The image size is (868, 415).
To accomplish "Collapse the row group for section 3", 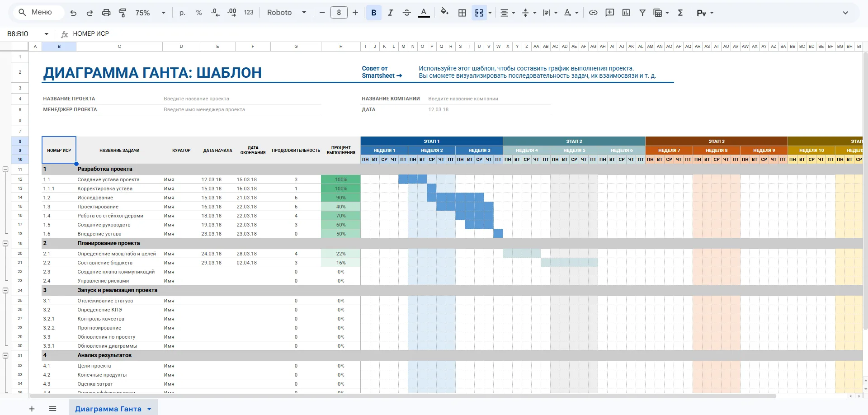I will [x=5, y=291].
